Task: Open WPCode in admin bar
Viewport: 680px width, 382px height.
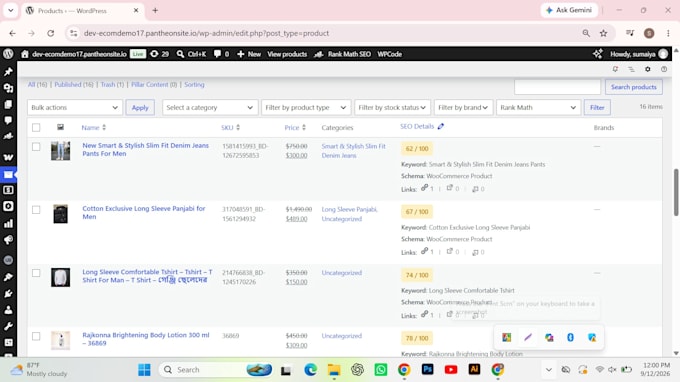Action: pyautogui.click(x=389, y=54)
